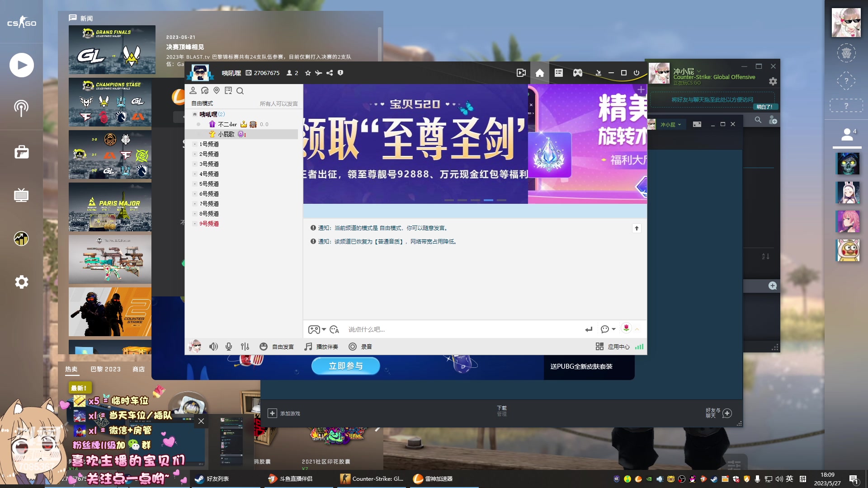Open Steam 好友与聊天 friends chat
The image size is (868, 488).
(719, 413)
